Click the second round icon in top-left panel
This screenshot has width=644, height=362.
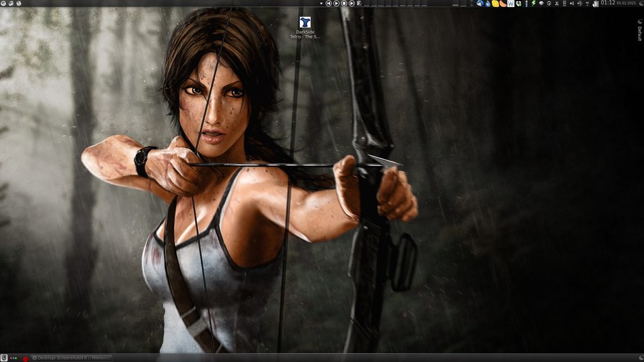[x=11, y=3]
